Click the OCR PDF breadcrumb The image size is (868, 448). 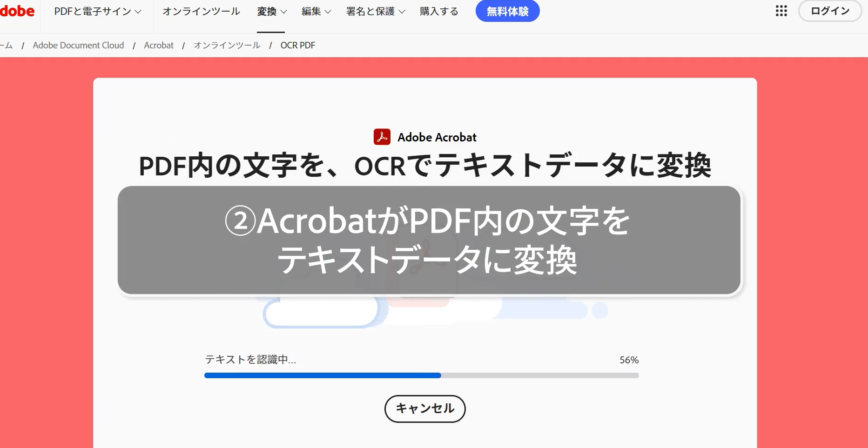click(298, 45)
